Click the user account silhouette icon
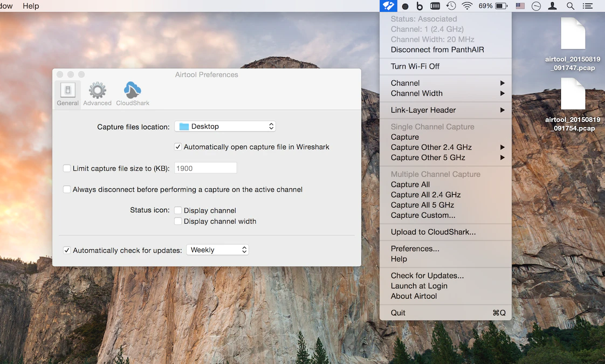 coord(553,6)
